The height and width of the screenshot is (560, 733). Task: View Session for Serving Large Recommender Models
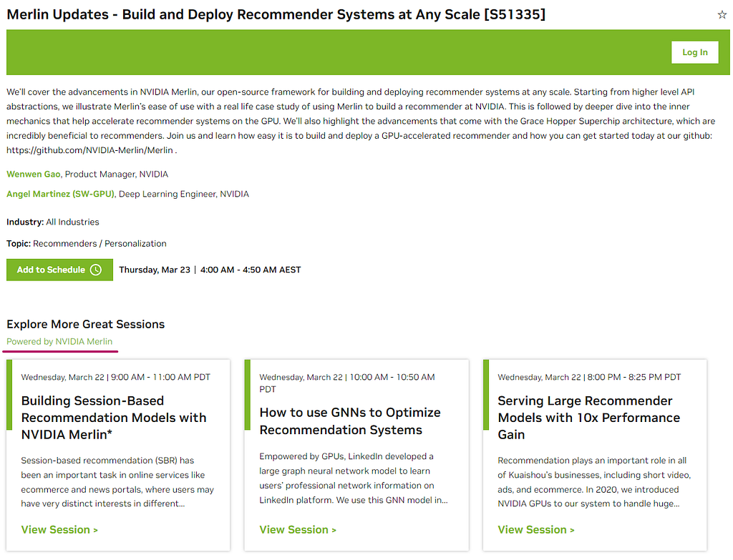536,530
